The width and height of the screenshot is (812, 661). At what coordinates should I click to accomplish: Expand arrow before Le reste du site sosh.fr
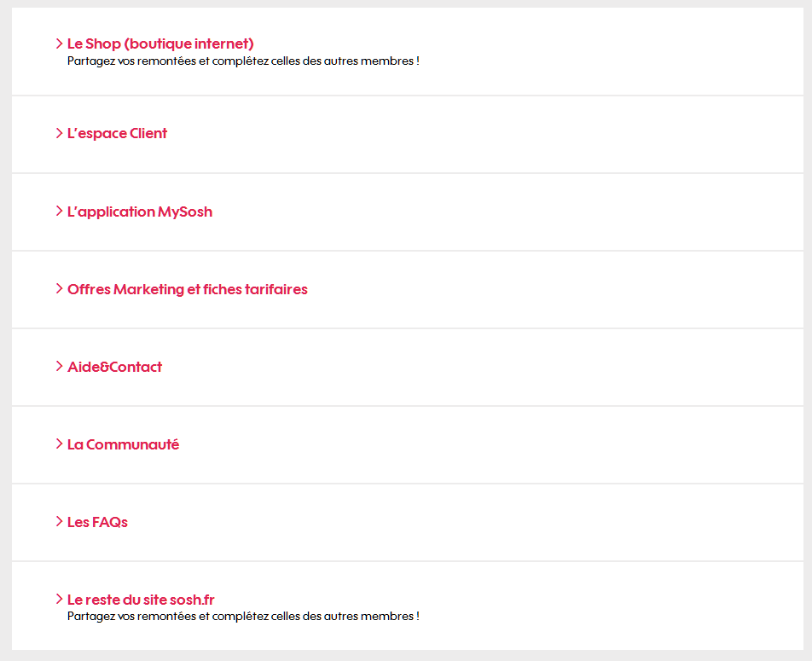pos(59,600)
